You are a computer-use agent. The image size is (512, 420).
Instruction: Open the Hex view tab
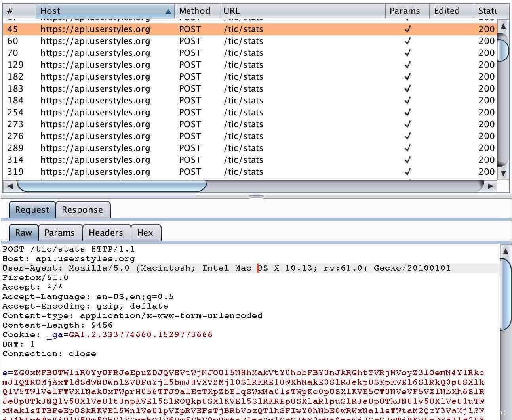pos(145,233)
